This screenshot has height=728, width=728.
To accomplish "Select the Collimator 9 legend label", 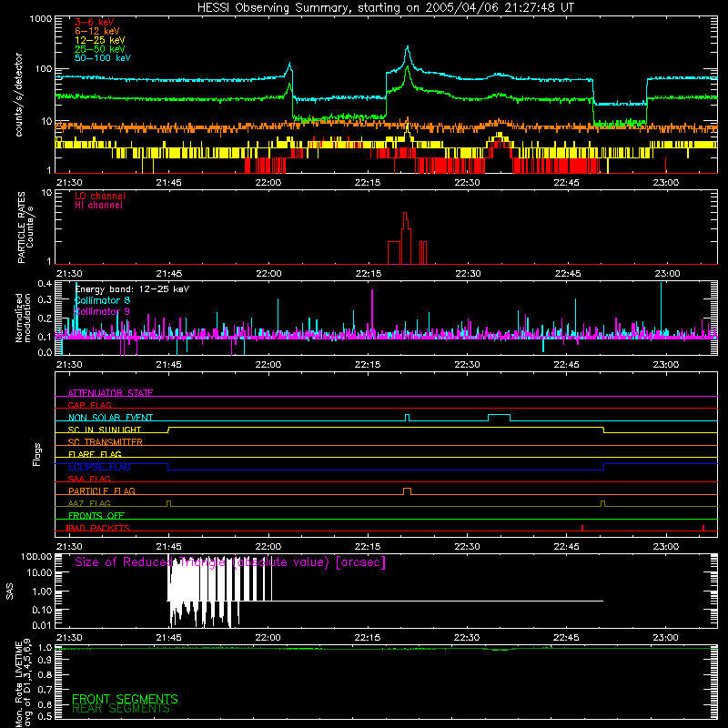I will (103, 311).
